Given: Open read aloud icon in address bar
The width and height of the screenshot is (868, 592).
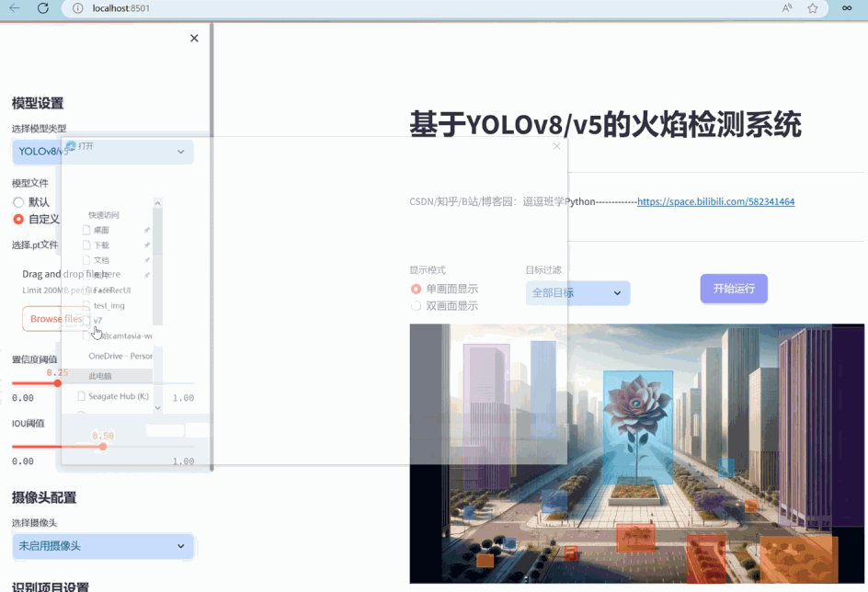Looking at the screenshot, I should [x=787, y=7].
